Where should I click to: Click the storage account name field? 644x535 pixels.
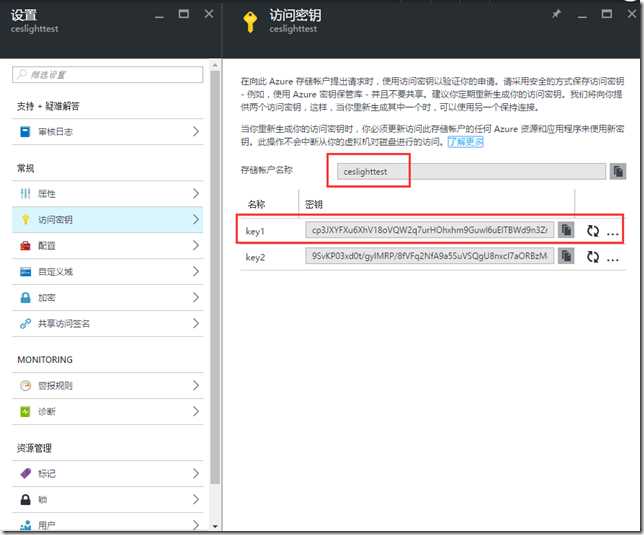tap(471, 171)
